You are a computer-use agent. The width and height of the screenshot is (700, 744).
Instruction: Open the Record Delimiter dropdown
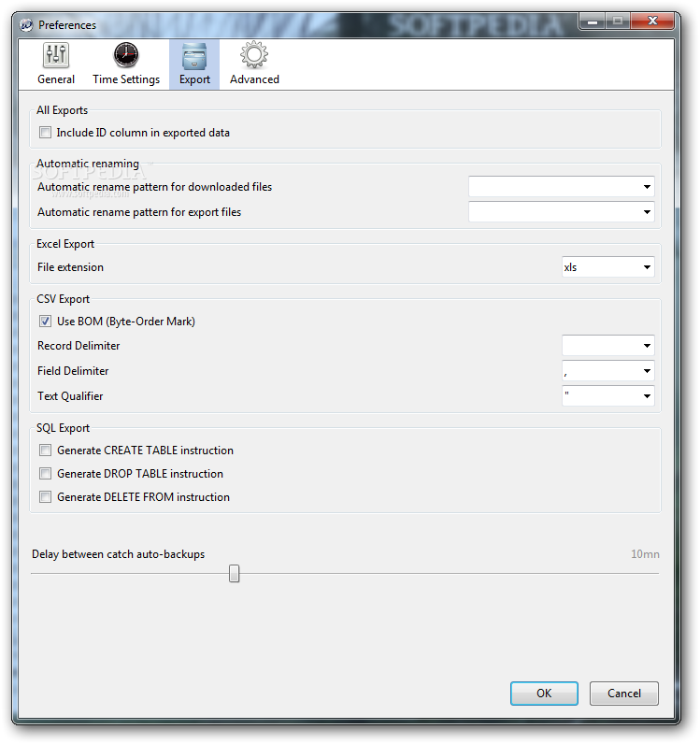click(607, 346)
